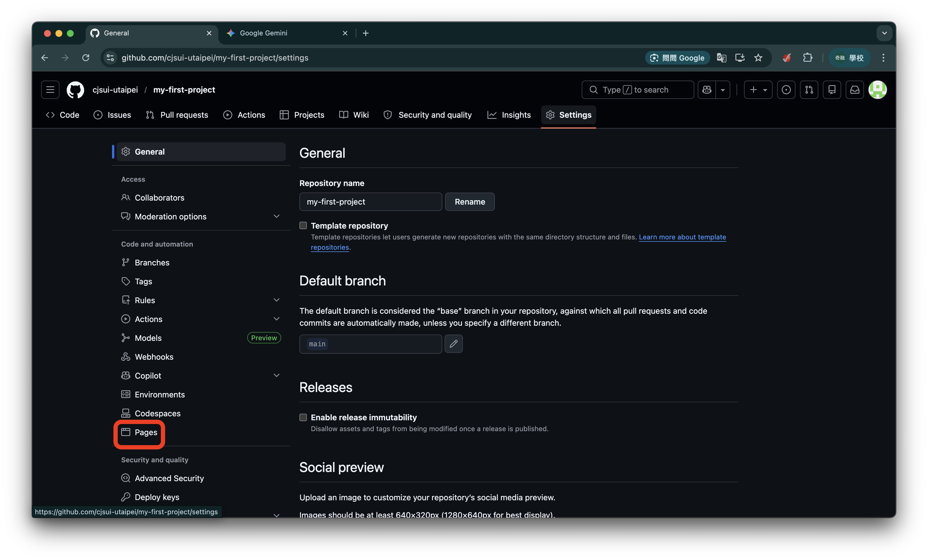Expand the Rules section chevron

(x=277, y=300)
